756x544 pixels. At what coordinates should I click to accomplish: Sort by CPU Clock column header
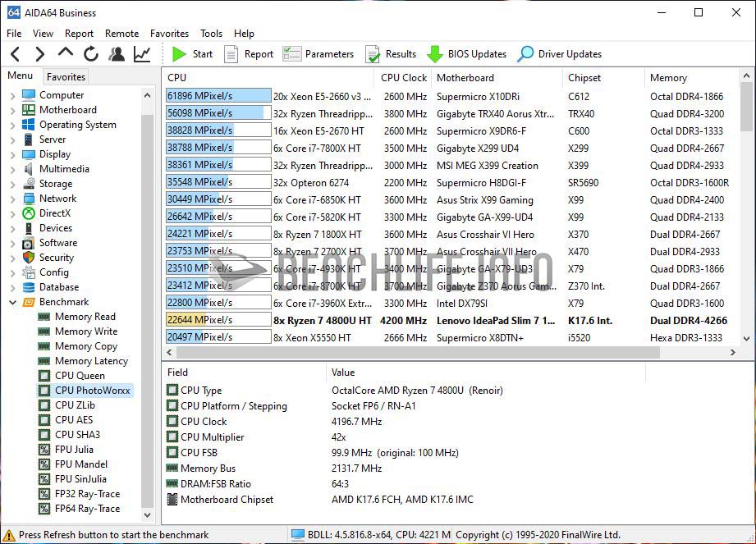point(404,78)
